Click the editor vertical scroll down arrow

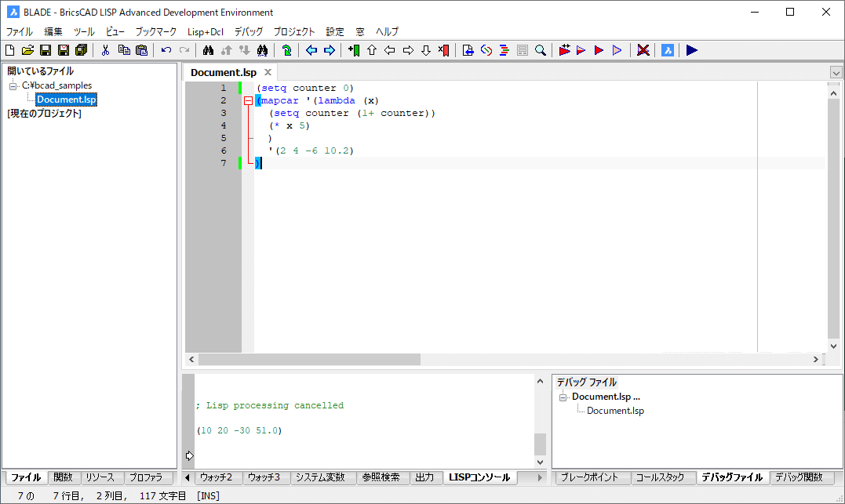tap(834, 346)
